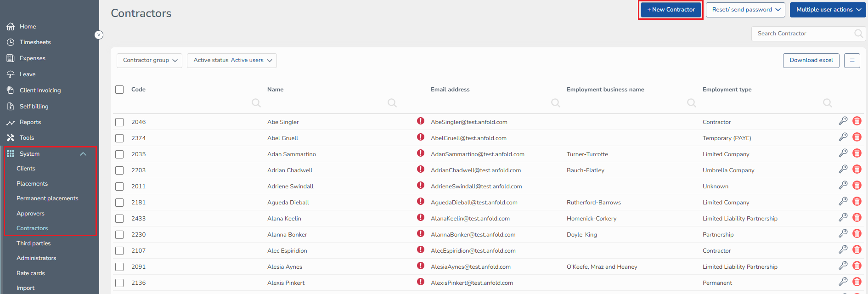
Task: Click search icon under Employment business name column
Action: tap(692, 103)
